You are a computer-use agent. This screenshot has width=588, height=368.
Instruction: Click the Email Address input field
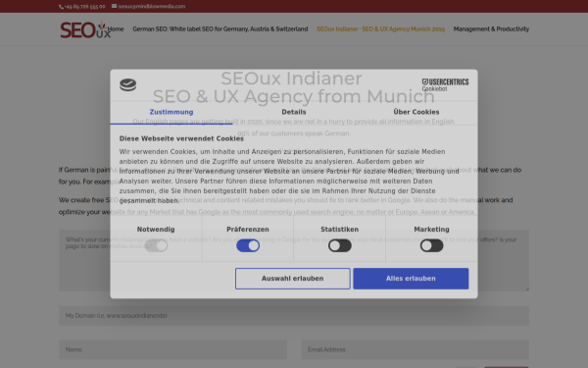[x=416, y=349]
